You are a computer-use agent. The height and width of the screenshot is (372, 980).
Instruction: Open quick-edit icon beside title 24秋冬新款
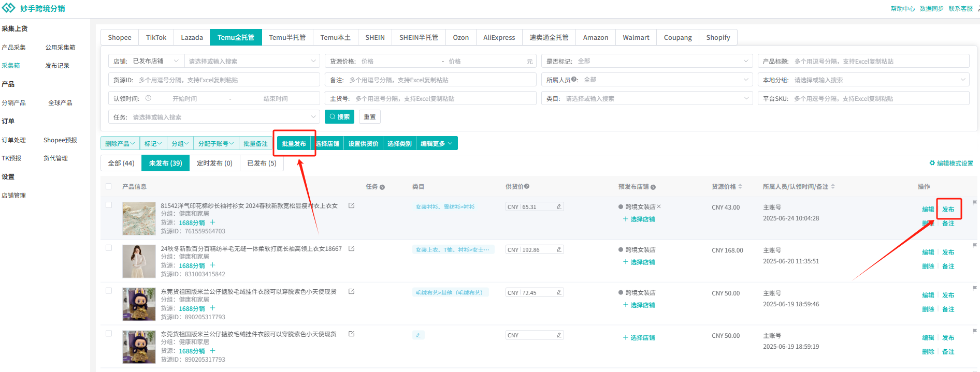pos(351,248)
